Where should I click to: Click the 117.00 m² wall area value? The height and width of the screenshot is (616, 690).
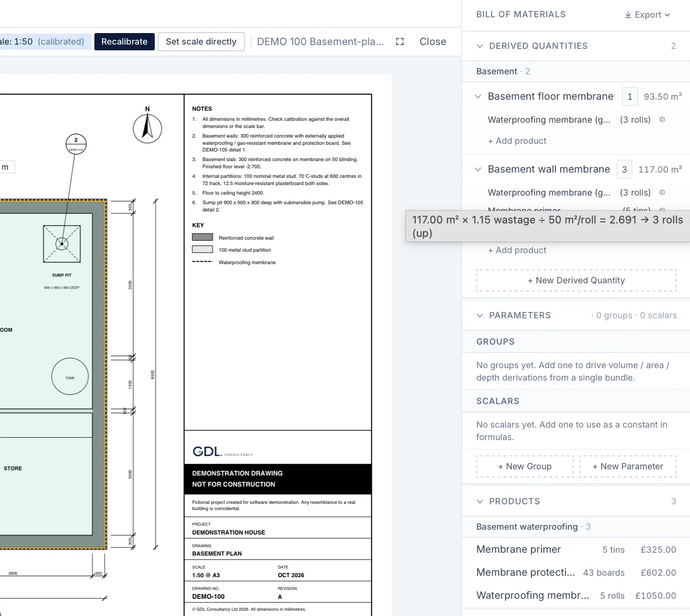[x=660, y=169]
